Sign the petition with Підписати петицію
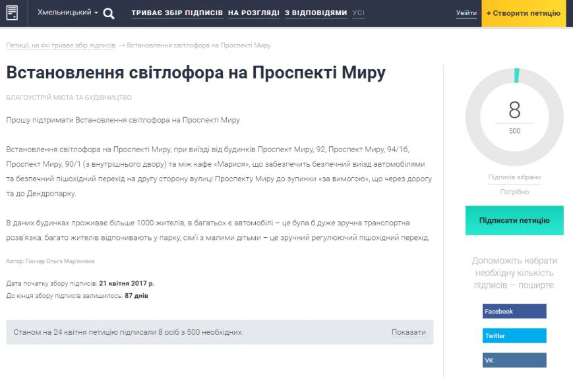 pos(514,221)
